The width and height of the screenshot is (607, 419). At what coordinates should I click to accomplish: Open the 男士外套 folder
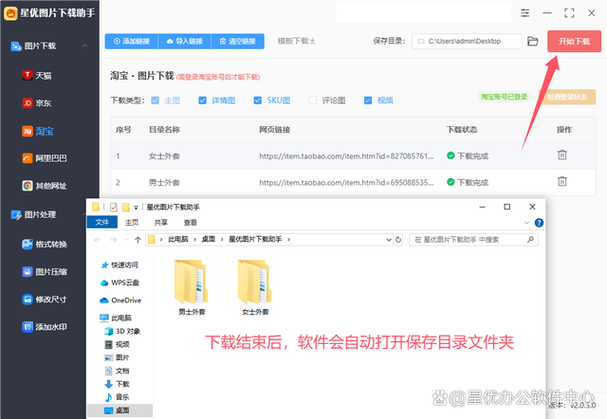click(x=191, y=288)
